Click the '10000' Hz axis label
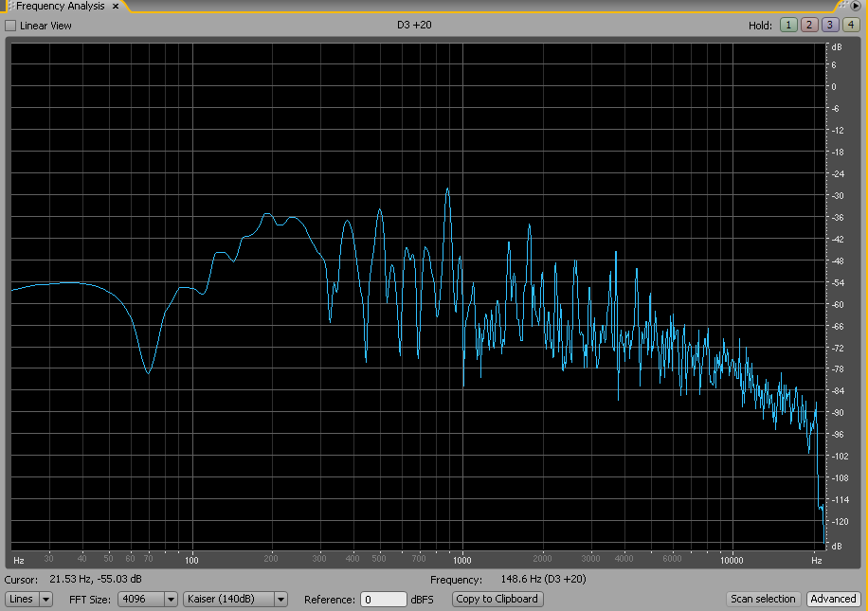Viewport: 868px width, 611px height. coord(732,560)
